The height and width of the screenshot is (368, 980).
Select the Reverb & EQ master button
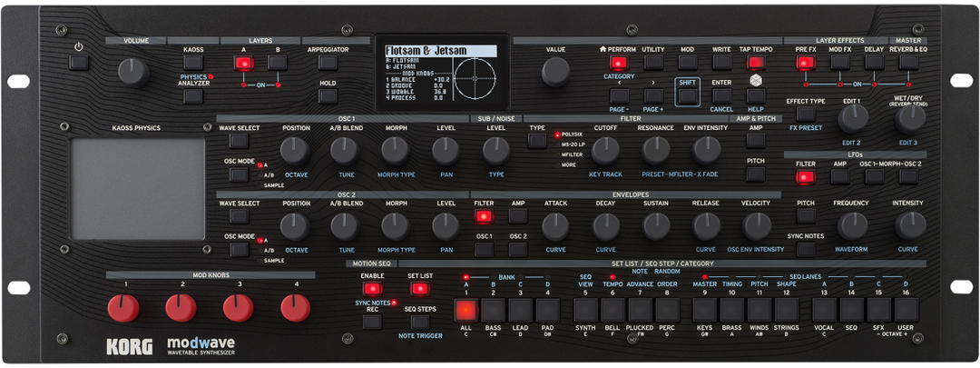click(908, 62)
